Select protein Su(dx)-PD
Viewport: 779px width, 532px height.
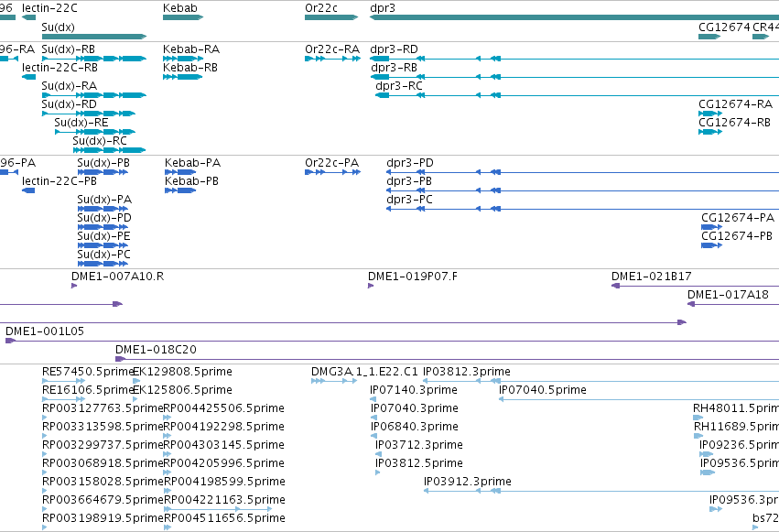coord(103,227)
